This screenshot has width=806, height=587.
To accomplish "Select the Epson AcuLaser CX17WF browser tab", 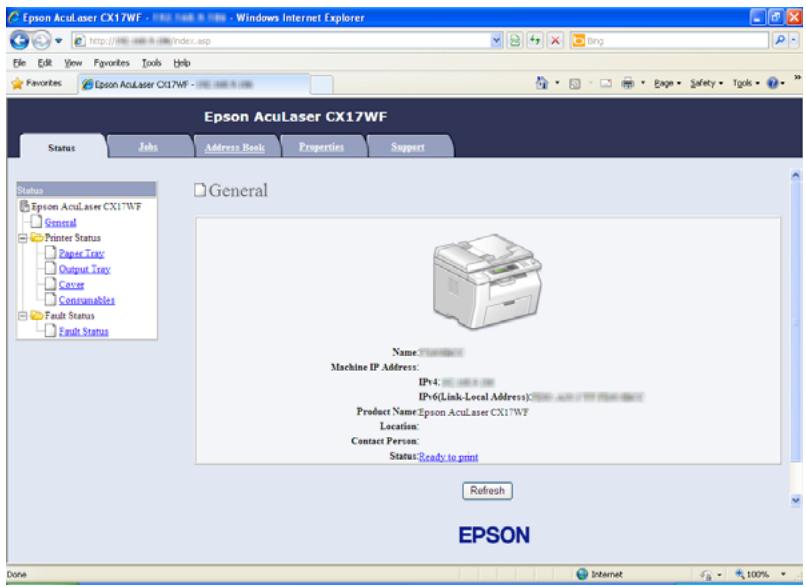I will [193, 84].
